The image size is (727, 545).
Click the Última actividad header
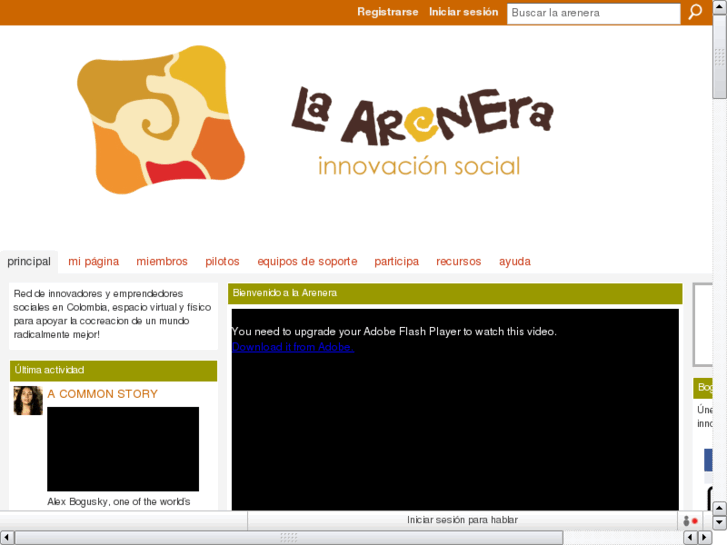point(114,370)
